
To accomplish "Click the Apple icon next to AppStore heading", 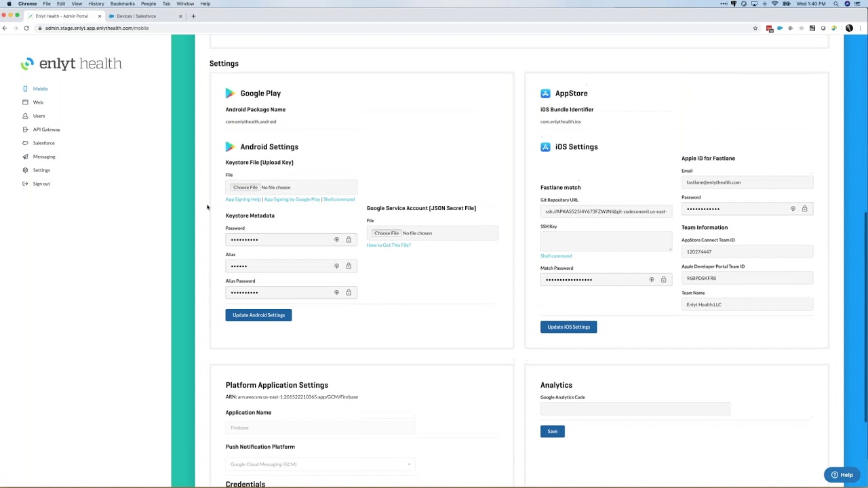I will 546,93.
